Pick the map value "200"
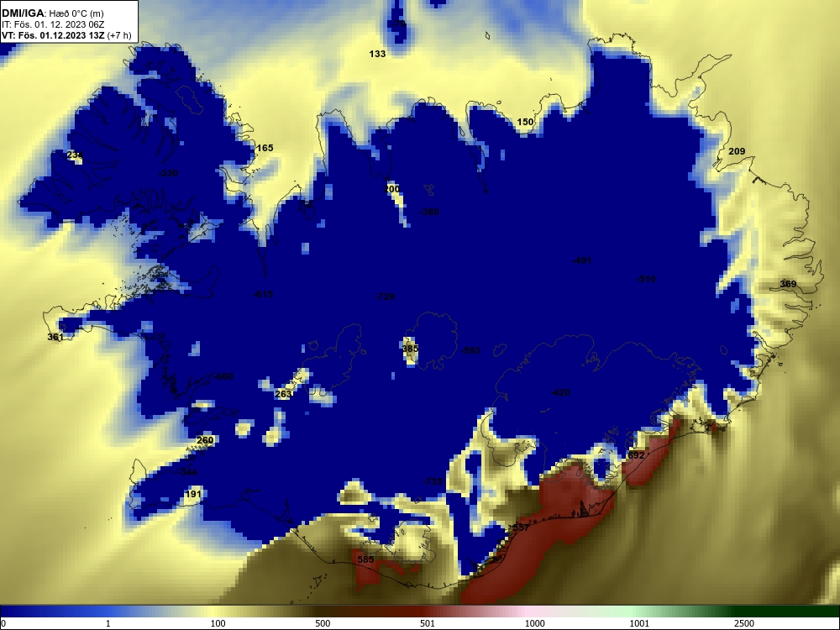This screenshot has width=840, height=630. pyautogui.click(x=392, y=189)
